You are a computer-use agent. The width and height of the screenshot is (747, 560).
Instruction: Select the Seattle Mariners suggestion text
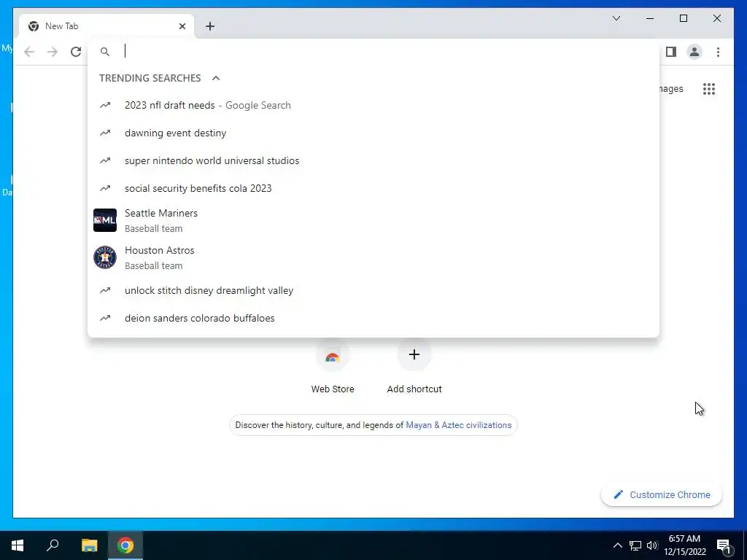161,214
